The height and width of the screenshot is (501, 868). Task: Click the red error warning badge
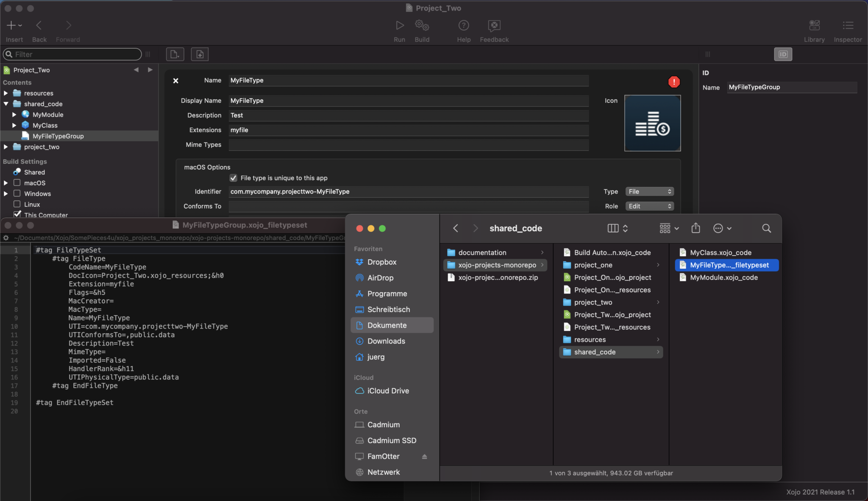[x=674, y=82]
